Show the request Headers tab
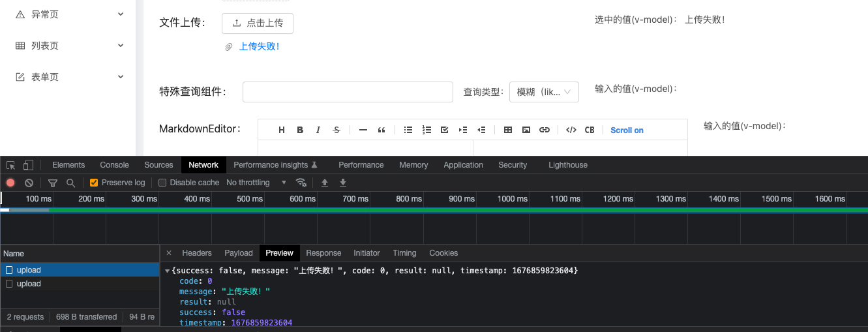 (197, 253)
